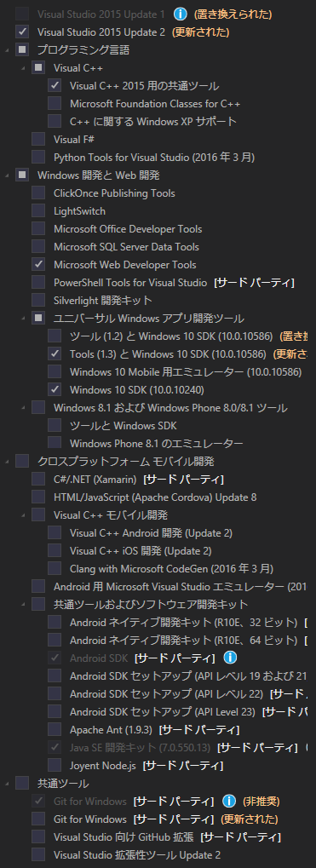This screenshot has height=868, width=316.
Task: Enable the LightSwitch checkbox
Action: [x=38, y=211]
